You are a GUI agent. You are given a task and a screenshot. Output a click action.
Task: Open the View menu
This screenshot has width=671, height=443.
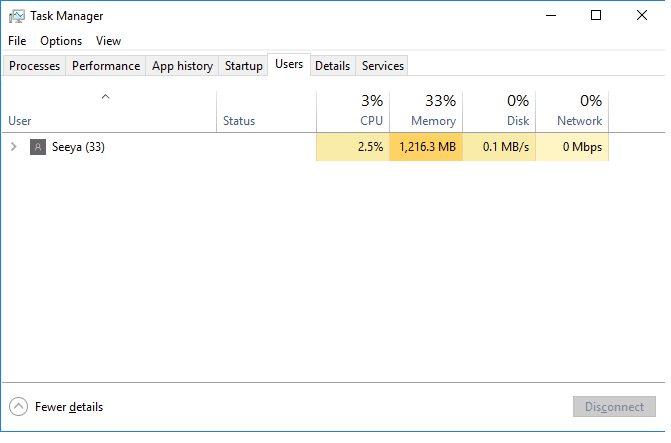(108, 41)
